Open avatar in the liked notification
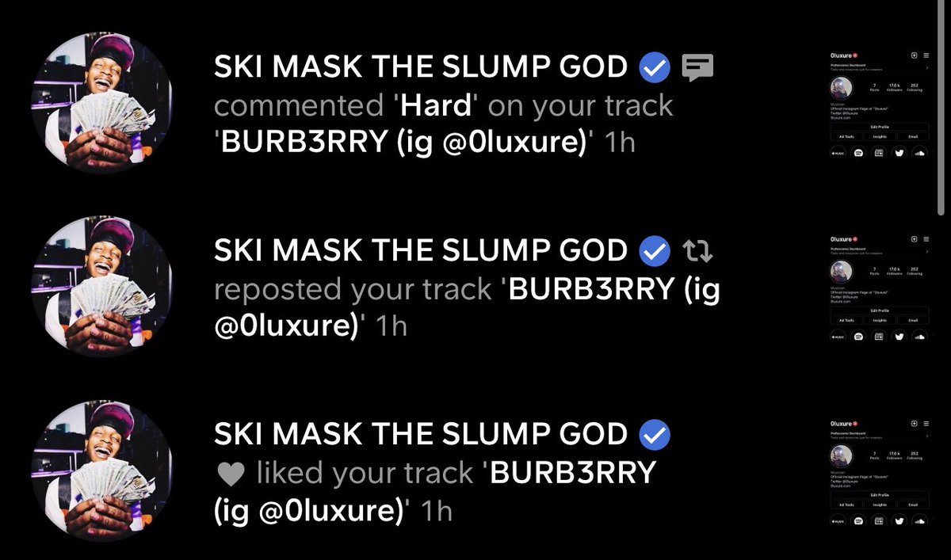The height and width of the screenshot is (560, 951). pyautogui.click(x=101, y=471)
